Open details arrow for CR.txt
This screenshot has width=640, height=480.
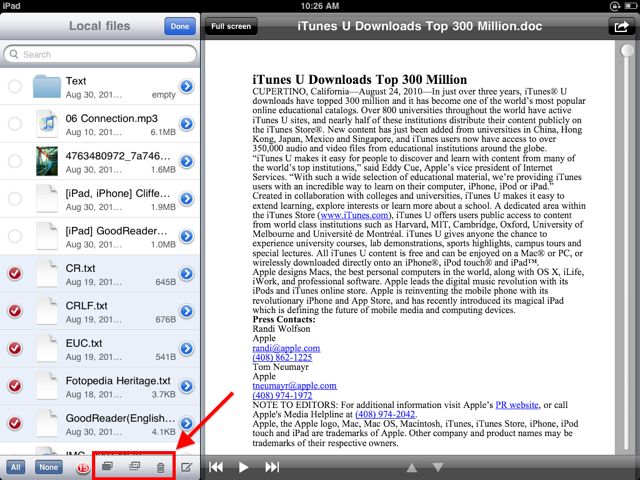tap(187, 273)
